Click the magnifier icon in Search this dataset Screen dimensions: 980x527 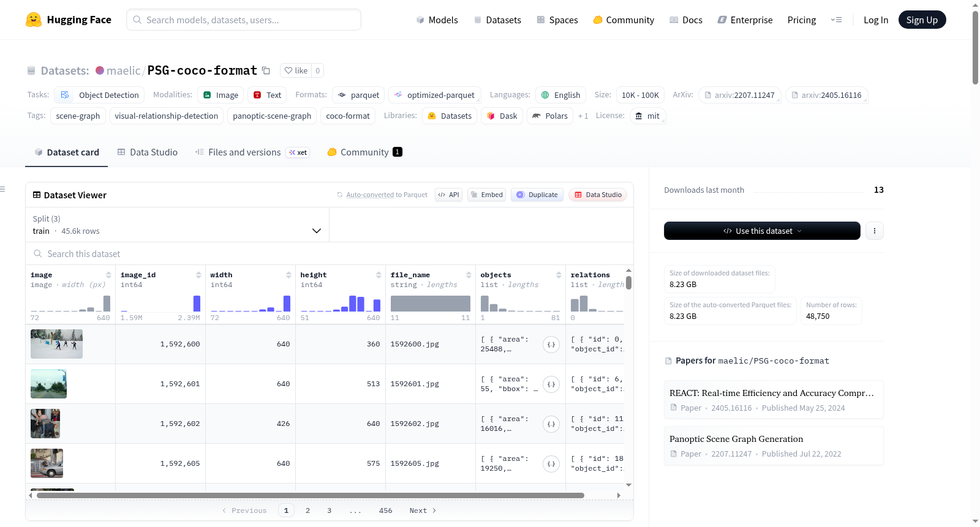pyautogui.click(x=38, y=253)
